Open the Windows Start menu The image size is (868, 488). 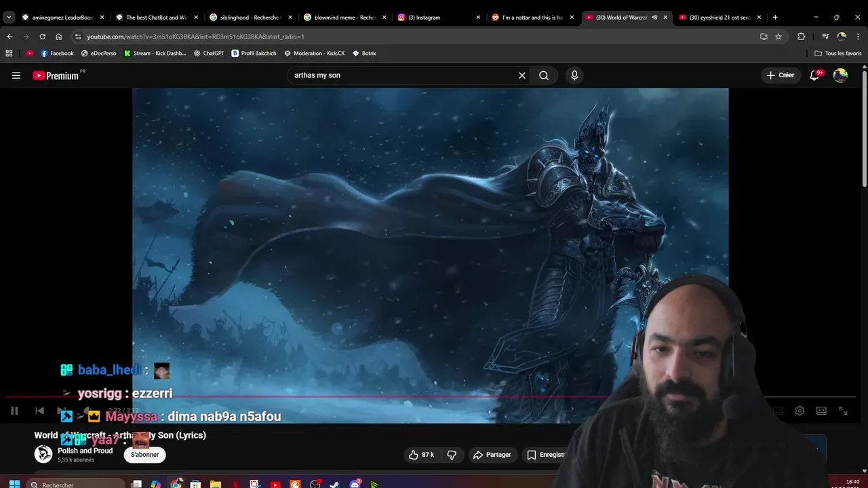coord(14,484)
